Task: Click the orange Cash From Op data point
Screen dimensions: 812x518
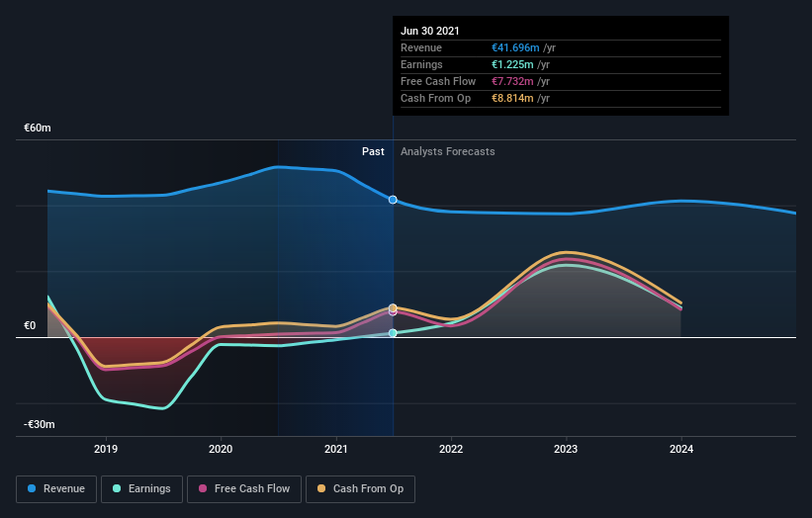Action: 393,307
